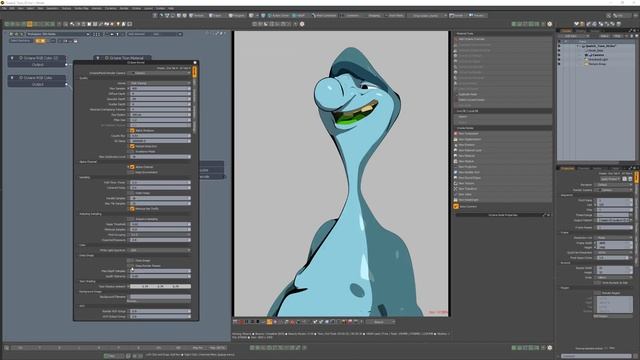This screenshot has width=640, height=360.
Task: Click the Diffuse Depth value field
Action: click(160, 94)
